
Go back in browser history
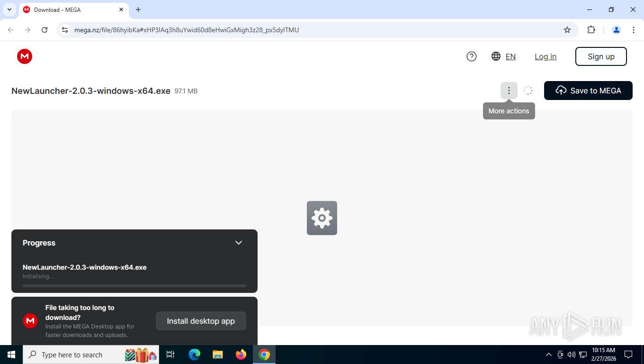pyautogui.click(x=10, y=30)
